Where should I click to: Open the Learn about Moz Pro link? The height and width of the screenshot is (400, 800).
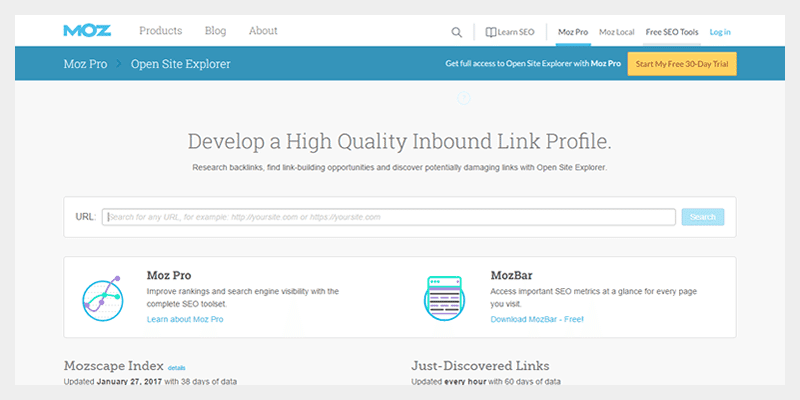[x=184, y=319]
